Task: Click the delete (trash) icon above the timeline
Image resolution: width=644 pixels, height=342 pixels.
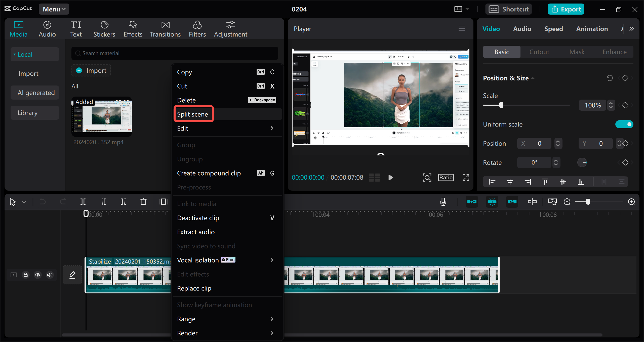Action: [x=143, y=201]
